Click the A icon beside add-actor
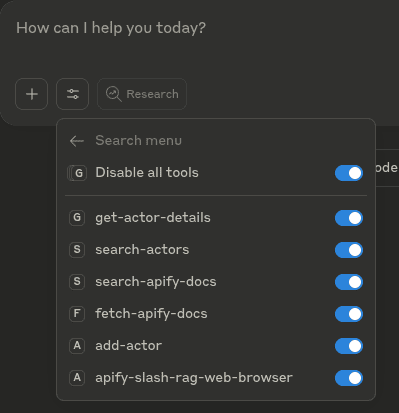The width and height of the screenshot is (399, 413). (77, 346)
